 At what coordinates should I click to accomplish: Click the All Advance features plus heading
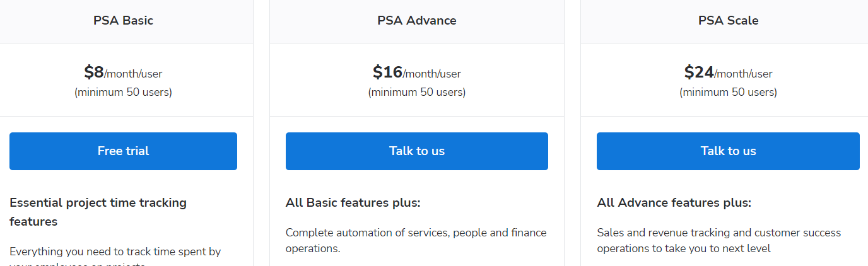coord(674,203)
